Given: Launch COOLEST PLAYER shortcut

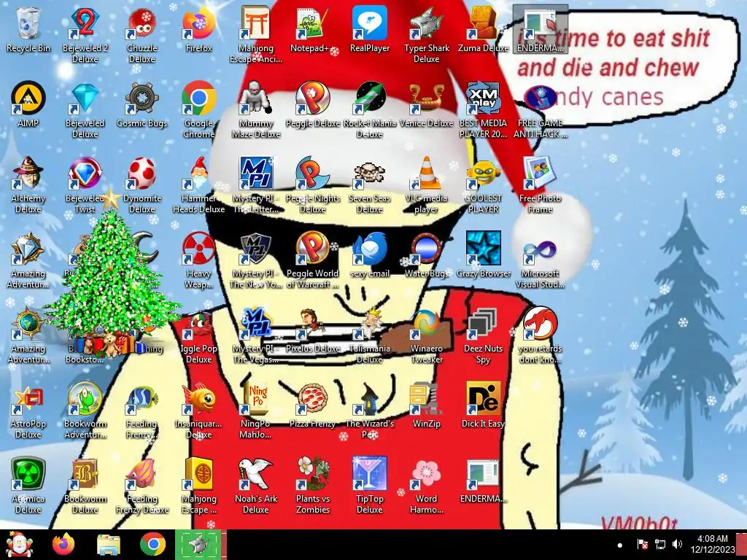Looking at the screenshot, I should (483, 184).
